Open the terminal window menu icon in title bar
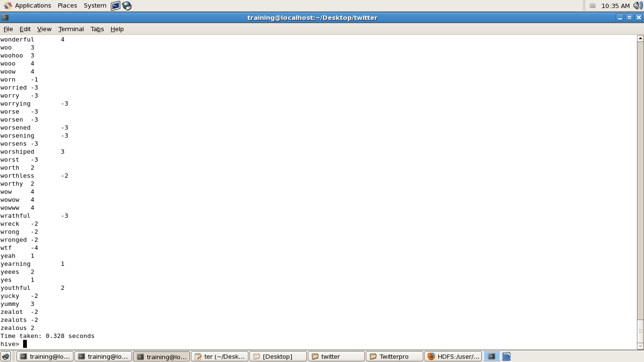 5,17
